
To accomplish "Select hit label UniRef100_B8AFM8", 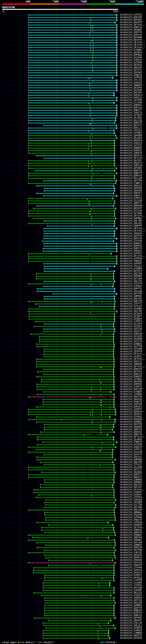I will pos(131,206).
